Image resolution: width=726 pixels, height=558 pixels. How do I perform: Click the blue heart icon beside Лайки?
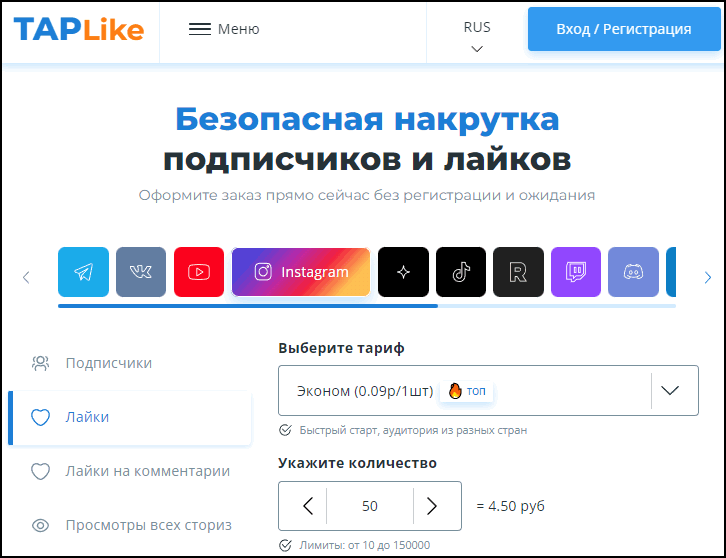pyautogui.click(x=40, y=417)
